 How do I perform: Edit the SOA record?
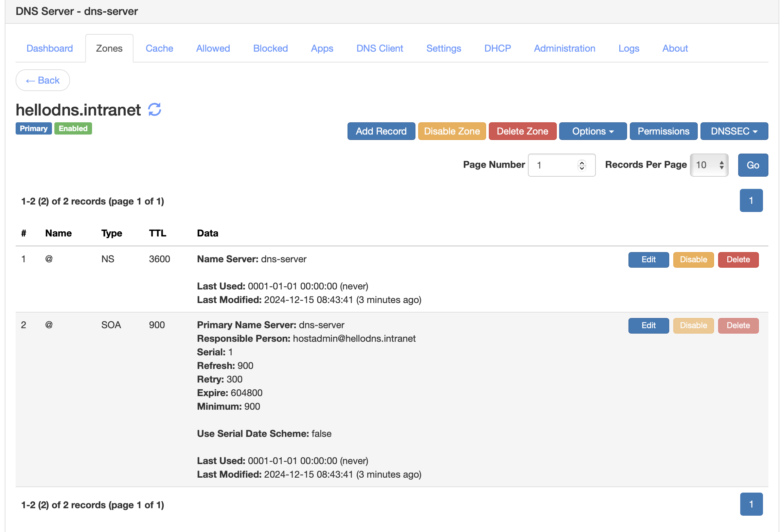point(648,325)
